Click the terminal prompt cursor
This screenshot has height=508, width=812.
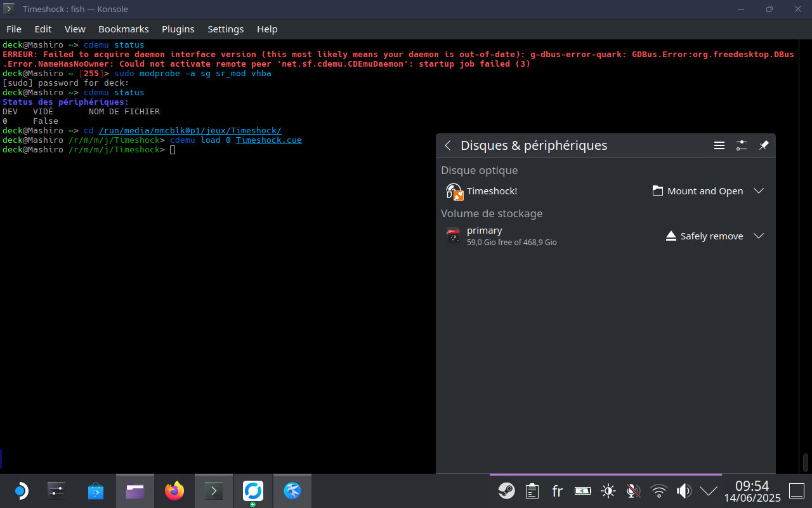tap(173, 150)
